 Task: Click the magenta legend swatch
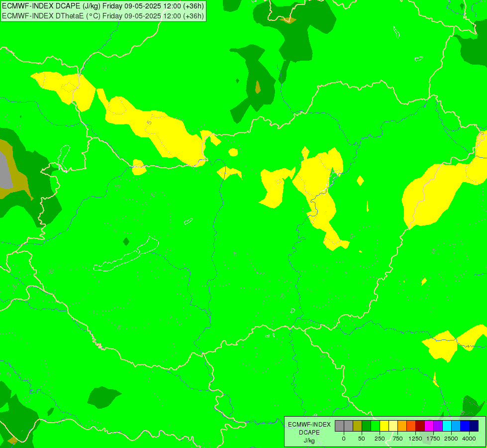click(429, 426)
